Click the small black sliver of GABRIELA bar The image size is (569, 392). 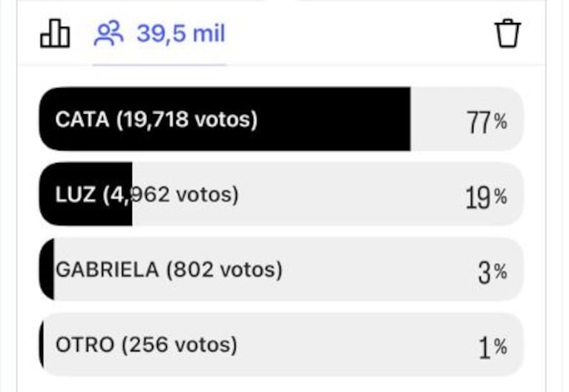click(47, 269)
